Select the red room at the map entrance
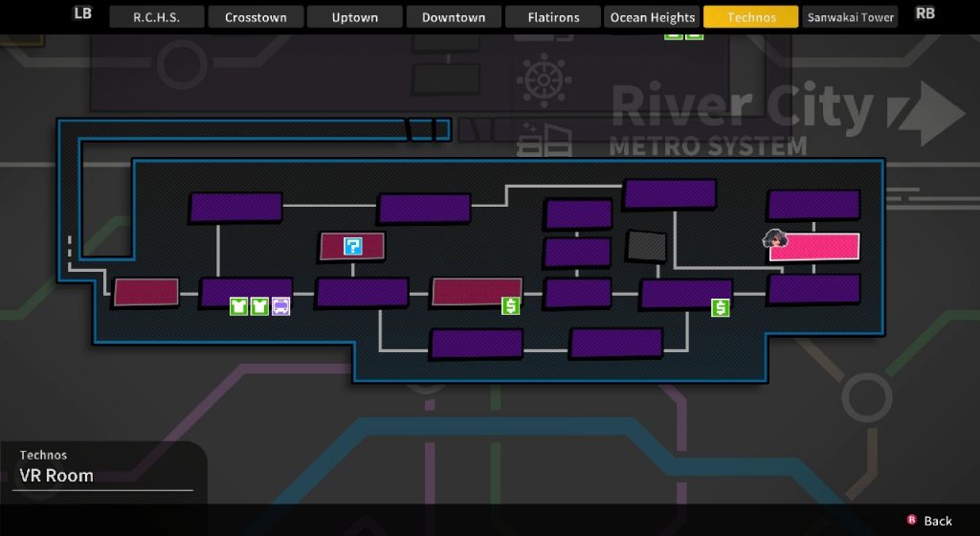The image size is (980, 536). pos(146,292)
